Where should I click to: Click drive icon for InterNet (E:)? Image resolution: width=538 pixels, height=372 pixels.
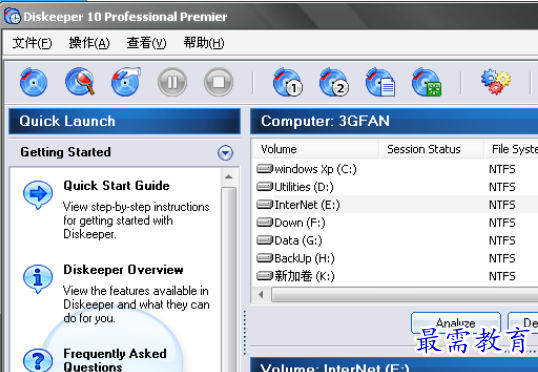[x=265, y=205]
